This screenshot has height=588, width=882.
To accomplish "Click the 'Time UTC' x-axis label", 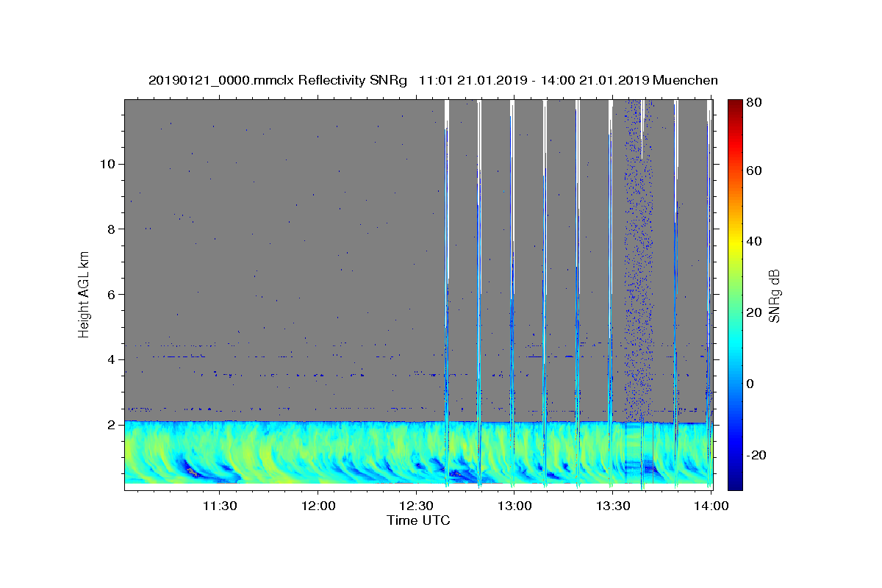I will (418, 520).
